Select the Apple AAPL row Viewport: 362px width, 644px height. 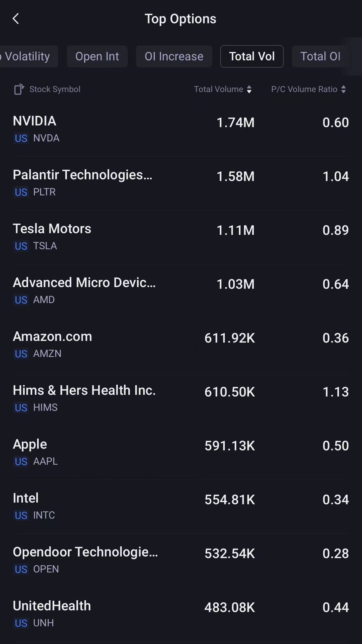click(x=181, y=452)
